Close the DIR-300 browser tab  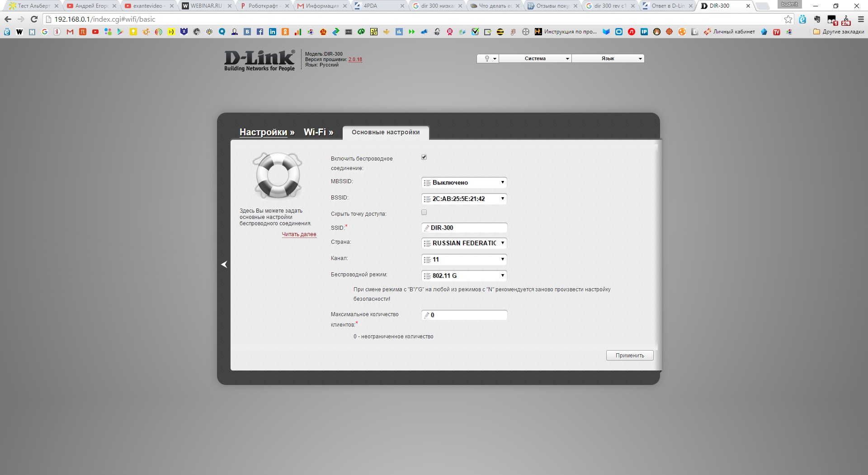point(748,6)
